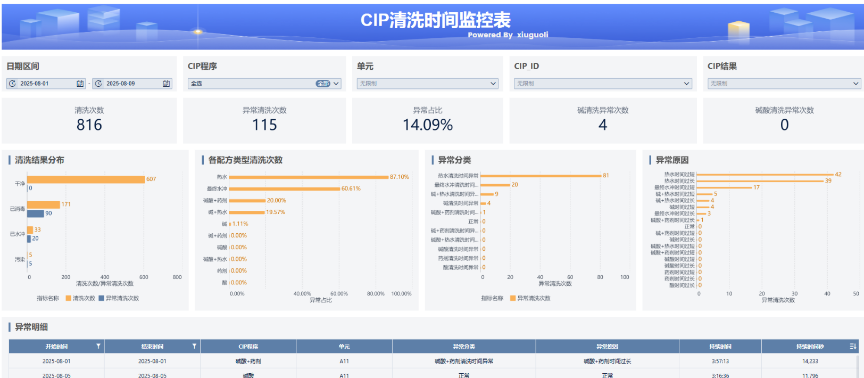Expand the CIP程序 dropdown

coord(265,84)
